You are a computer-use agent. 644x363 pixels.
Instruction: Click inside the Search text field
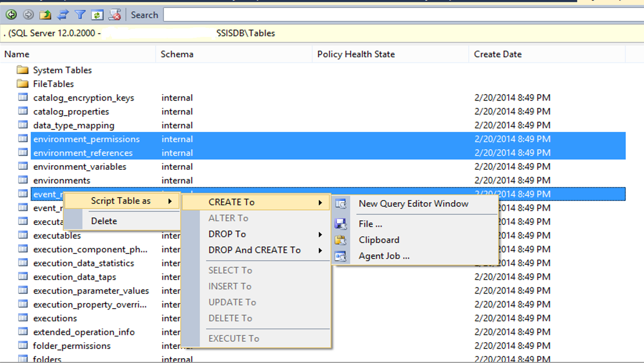click(402, 15)
